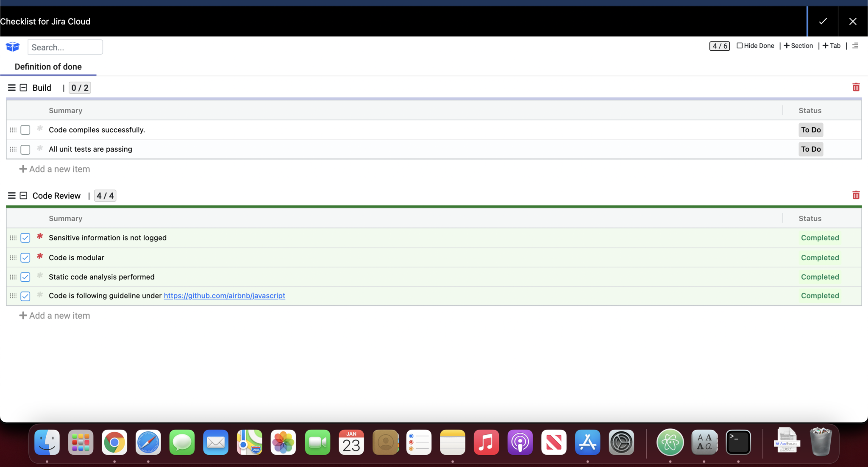The height and width of the screenshot is (467, 868).
Task: Click the Search input field
Action: point(65,47)
